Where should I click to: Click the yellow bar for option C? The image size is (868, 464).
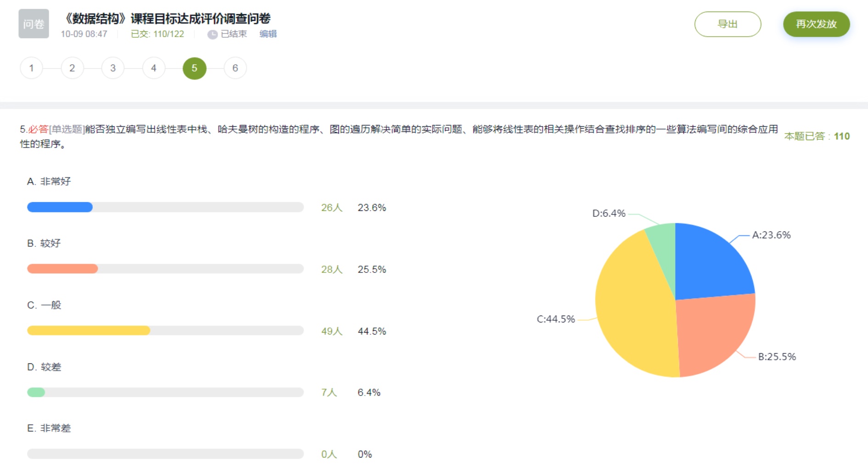click(x=89, y=330)
